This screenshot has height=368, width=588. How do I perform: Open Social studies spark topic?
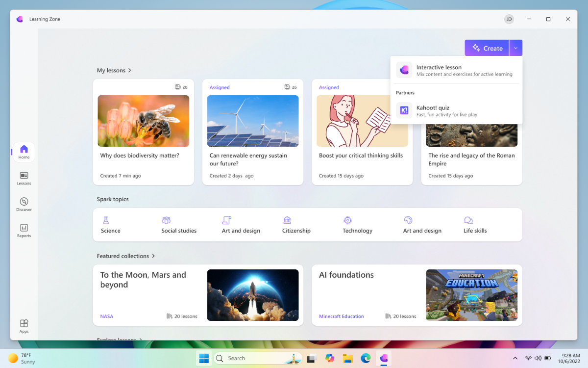pos(179,225)
